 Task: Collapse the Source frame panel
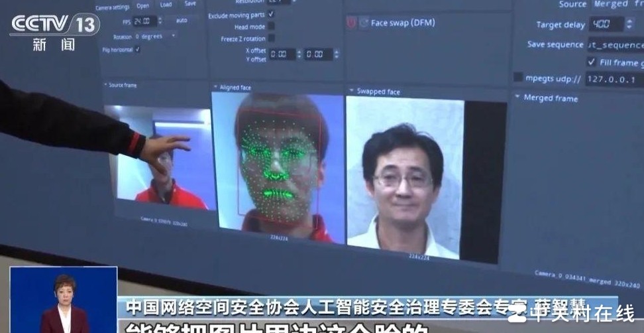pos(105,85)
